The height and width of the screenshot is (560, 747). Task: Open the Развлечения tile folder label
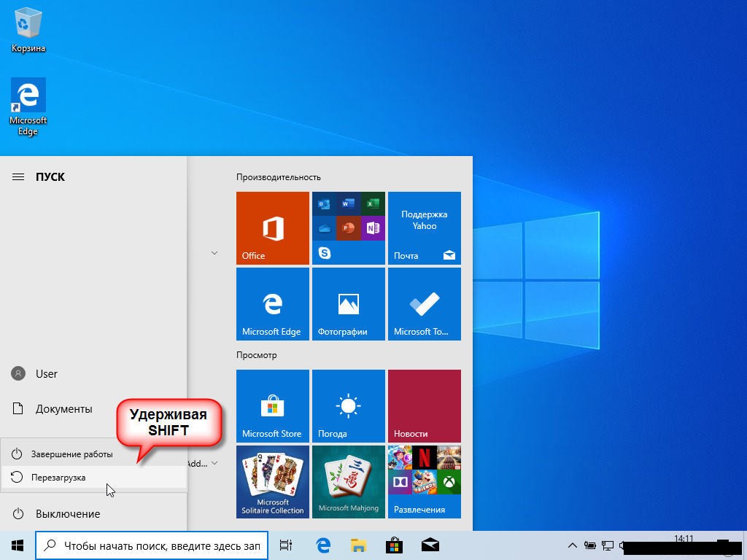419,510
